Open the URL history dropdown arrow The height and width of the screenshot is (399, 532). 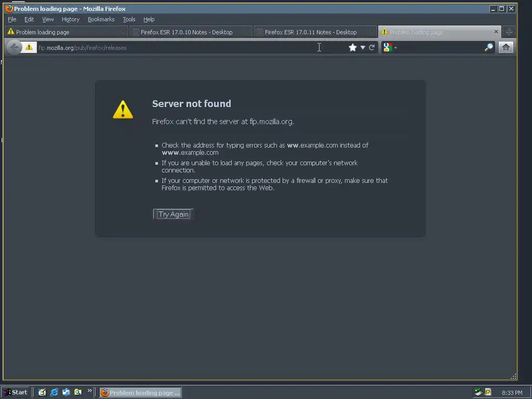tap(363, 47)
